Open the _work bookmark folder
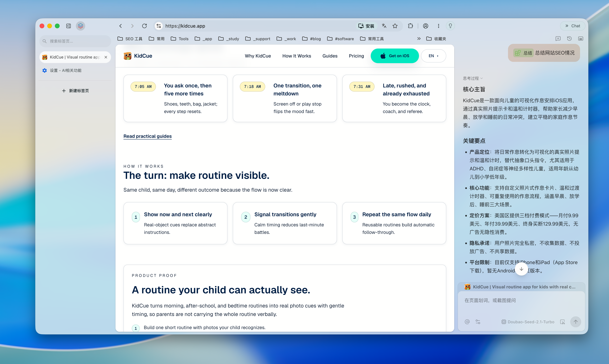This screenshot has width=609, height=364. [286, 39]
